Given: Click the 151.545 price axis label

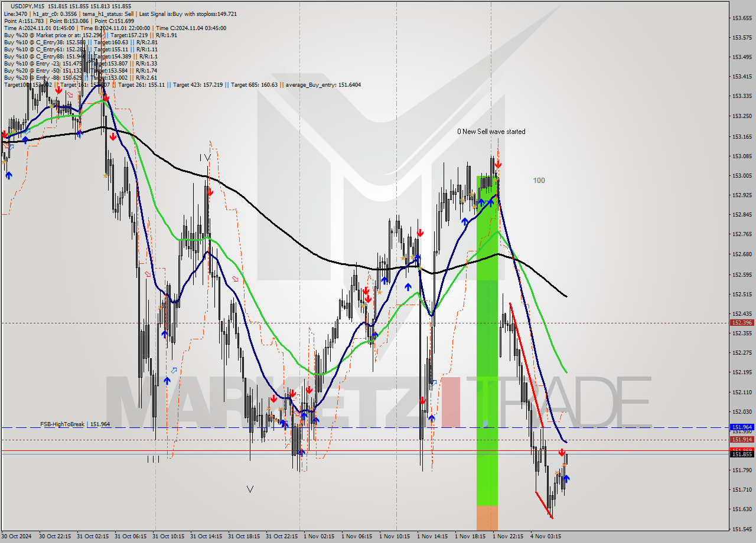Looking at the screenshot, I should point(742,529).
